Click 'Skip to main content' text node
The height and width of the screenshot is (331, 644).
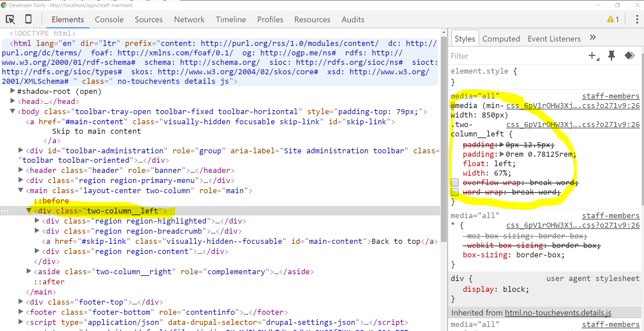click(96, 131)
